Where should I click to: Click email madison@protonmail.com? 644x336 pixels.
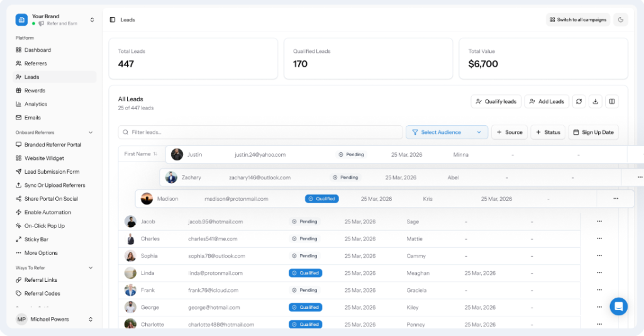tap(236, 199)
